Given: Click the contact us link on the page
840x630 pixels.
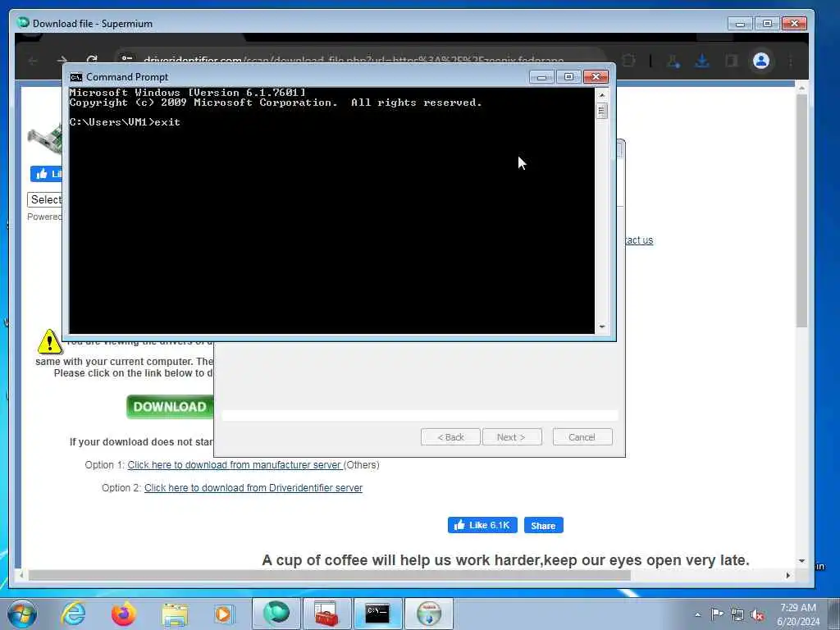Looking at the screenshot, I should pyautogui.click(x=639, y=240).
